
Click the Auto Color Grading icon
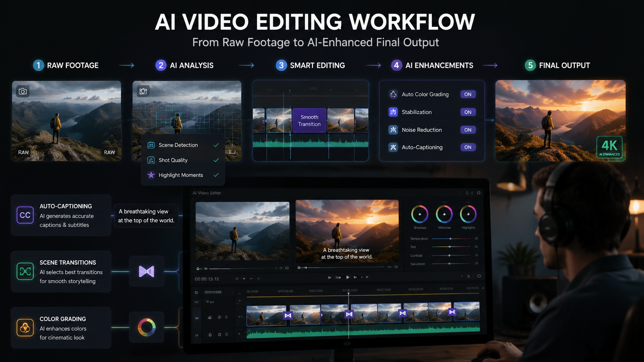point(393,94)
